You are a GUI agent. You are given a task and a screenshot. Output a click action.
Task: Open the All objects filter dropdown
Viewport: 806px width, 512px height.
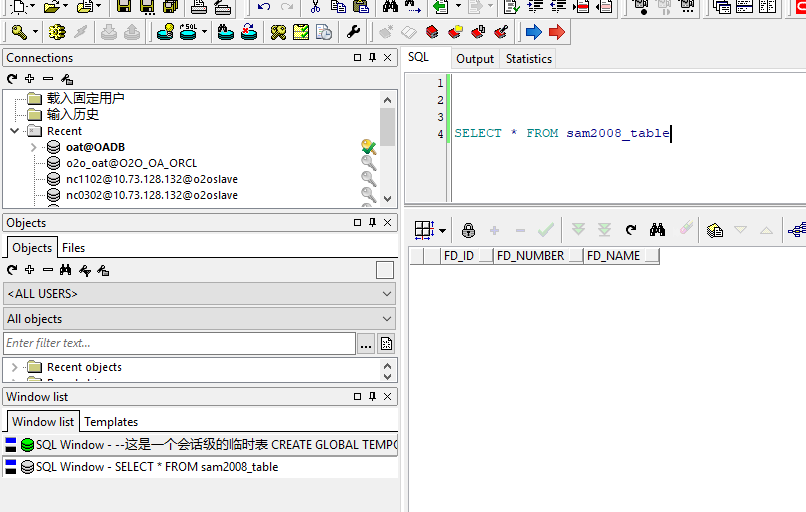tap(199, 319)
